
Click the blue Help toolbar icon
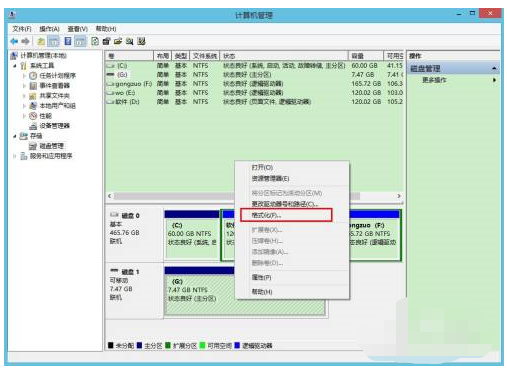(x=68, y=41)
